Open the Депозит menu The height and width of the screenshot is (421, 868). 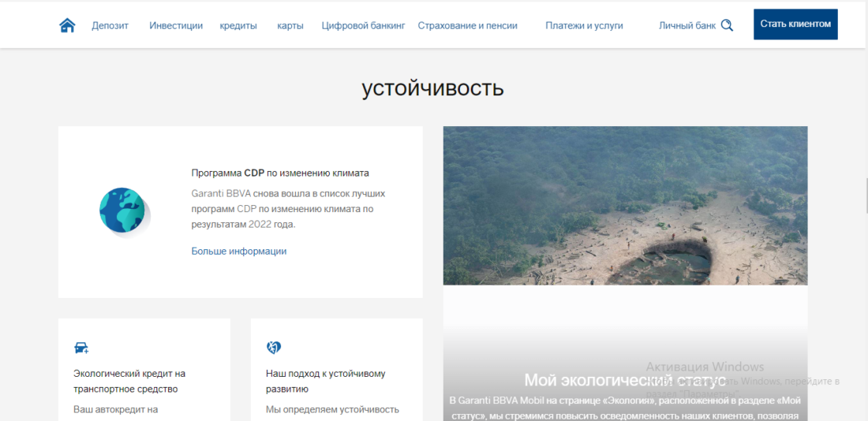coord(110,25)
